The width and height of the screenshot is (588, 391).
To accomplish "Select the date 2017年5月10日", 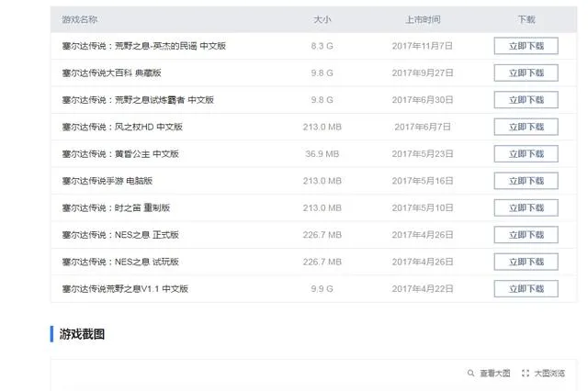I will 423,207.
